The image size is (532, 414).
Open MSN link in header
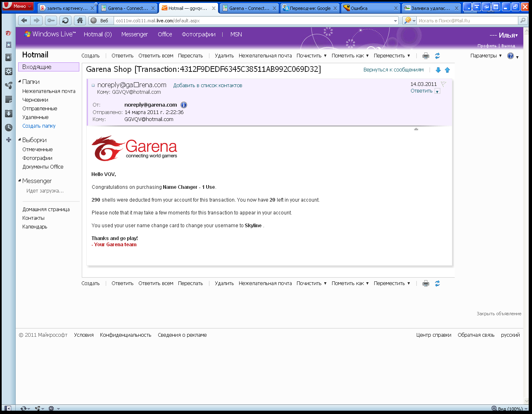click(236, 34)
